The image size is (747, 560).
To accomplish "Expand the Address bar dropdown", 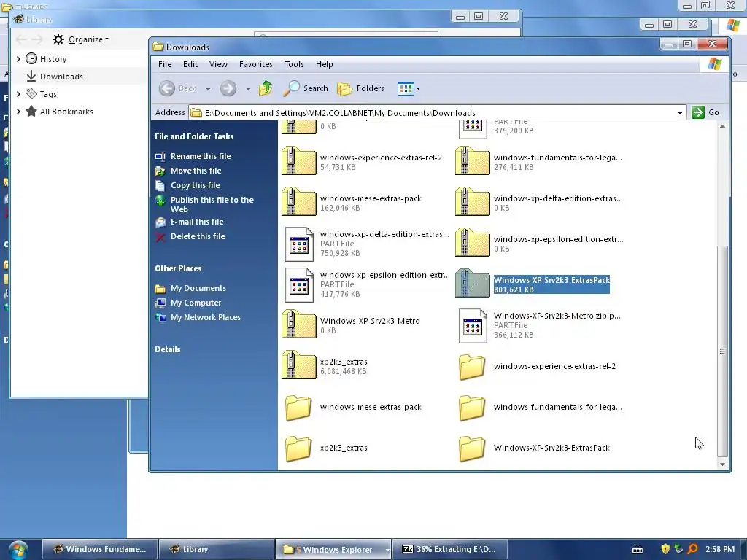I will tap(680, 113).
